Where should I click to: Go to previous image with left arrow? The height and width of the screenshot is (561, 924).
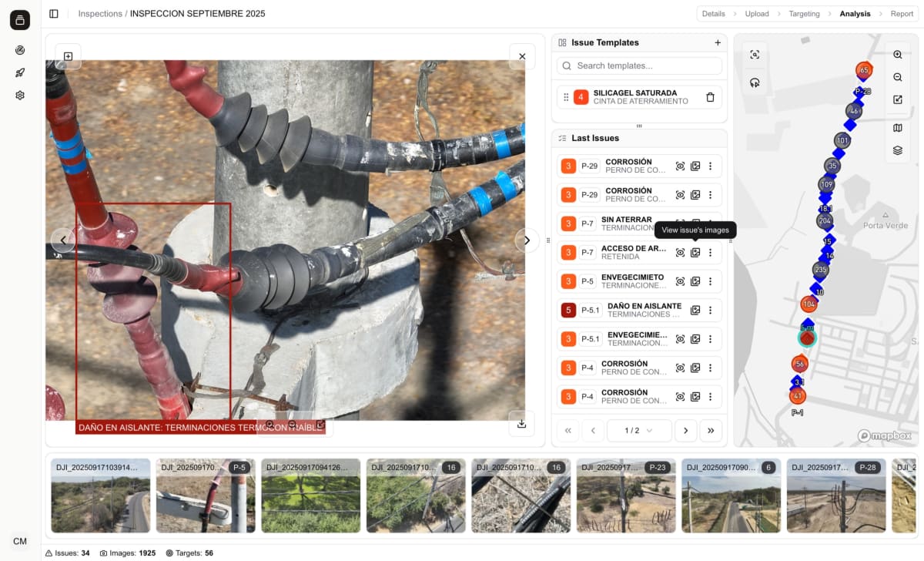coord(63,240)
